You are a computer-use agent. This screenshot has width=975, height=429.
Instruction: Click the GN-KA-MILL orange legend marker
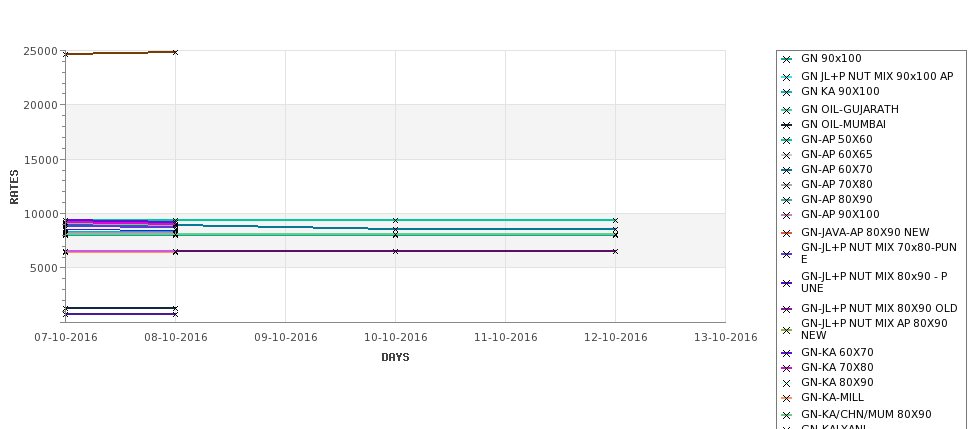(x=787, y=398)
